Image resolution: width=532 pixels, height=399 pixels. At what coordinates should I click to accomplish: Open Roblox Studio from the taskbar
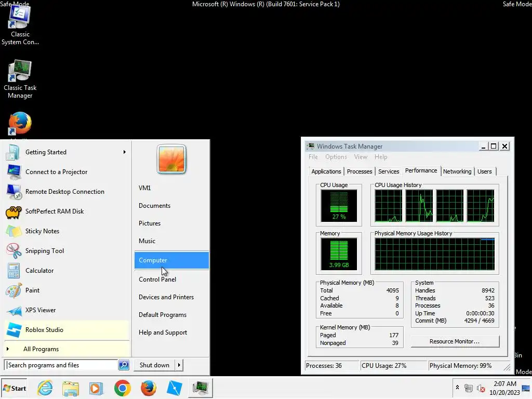tap(175, 388)
